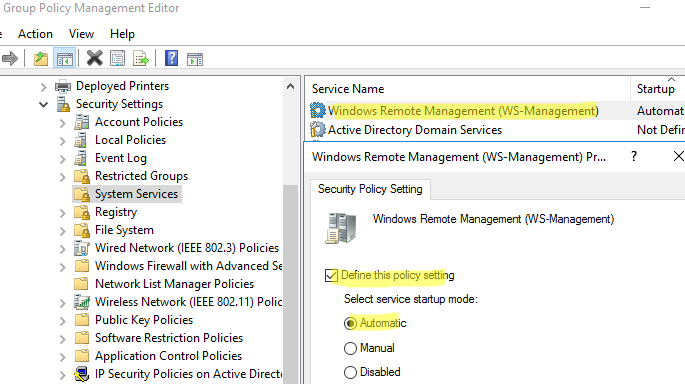Click the Local Policies icon
The image size is (685, 384).
point(81,140)
